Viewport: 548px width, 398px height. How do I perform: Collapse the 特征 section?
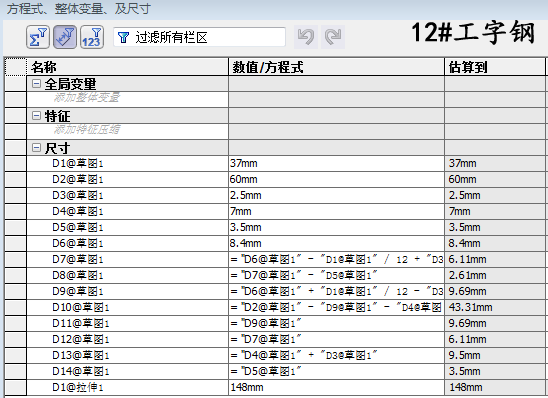coord(36,116)
